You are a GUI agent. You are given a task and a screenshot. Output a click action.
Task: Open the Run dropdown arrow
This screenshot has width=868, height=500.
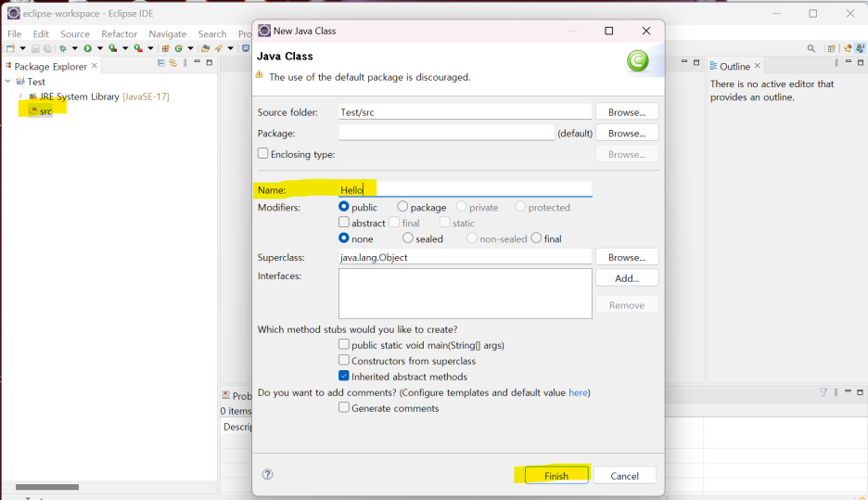pos(99,48)
